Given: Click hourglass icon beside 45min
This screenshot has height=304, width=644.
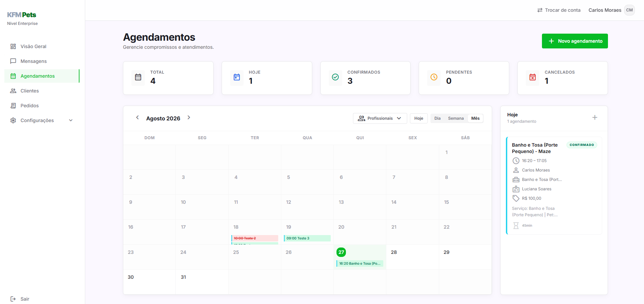Looking at the screenshot, I should (516, 226).
